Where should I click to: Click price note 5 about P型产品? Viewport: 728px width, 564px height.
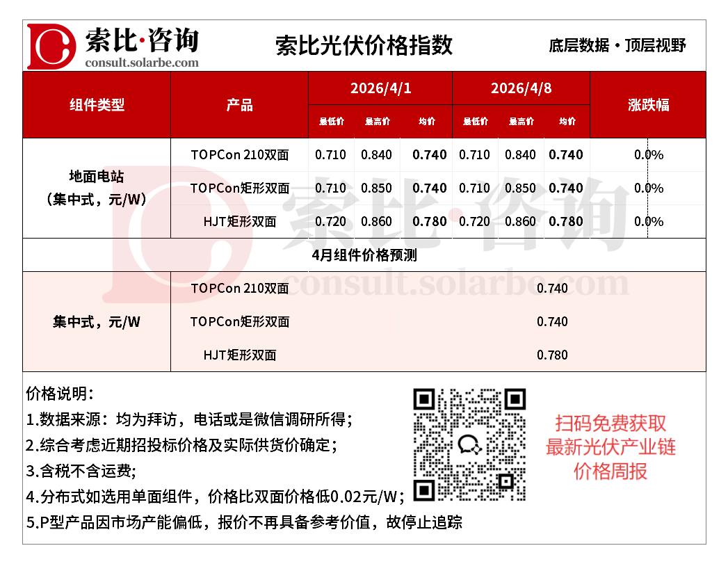[x=244, y=522]
